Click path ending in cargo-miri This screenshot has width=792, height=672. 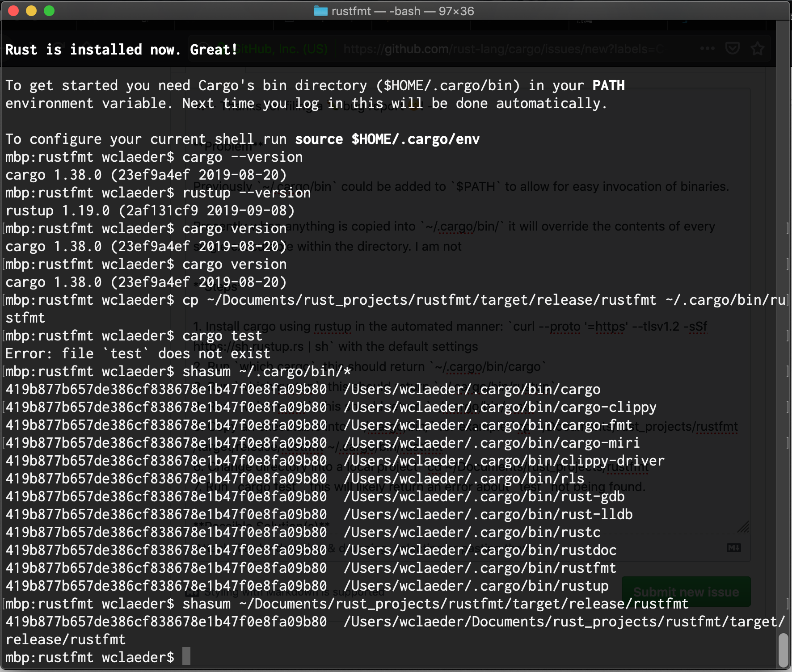tap(492, 443)
